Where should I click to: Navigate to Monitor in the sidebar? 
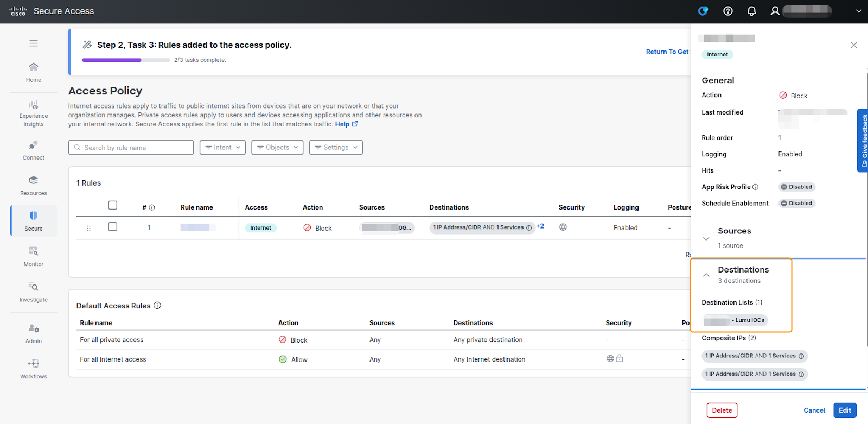click(x=34, y=256)
